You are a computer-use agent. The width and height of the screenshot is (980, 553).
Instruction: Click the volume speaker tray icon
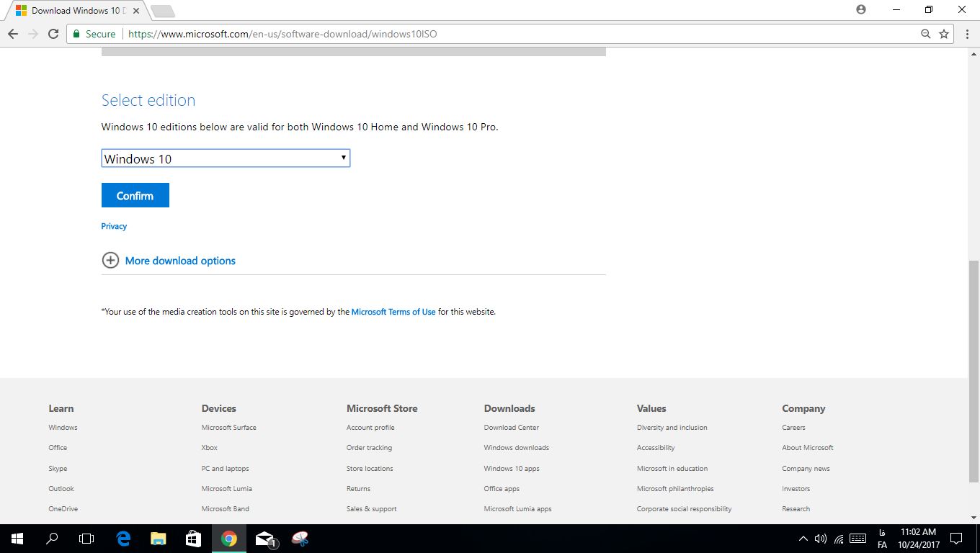tap(821, 539)
